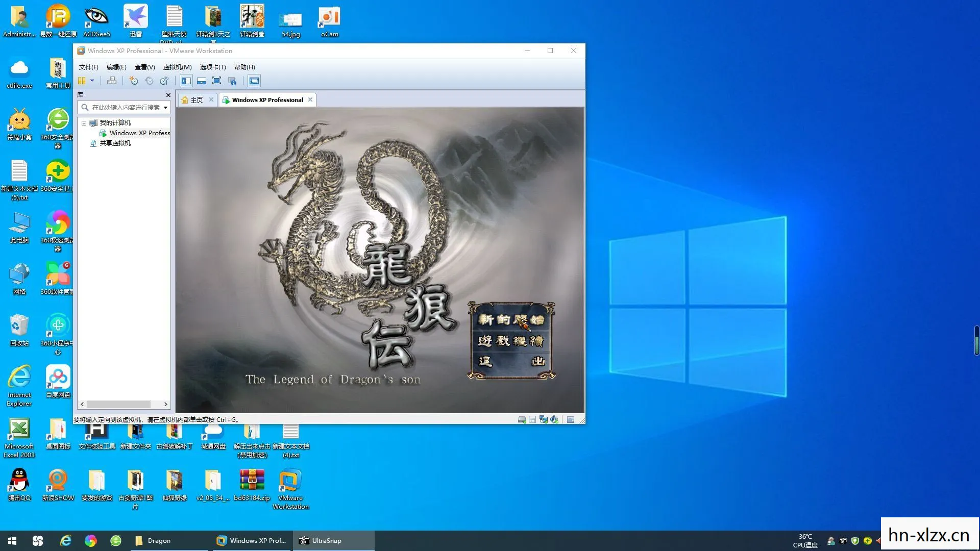Close the 库 library panel
Viewport: 980px width, 551px height.
[168, 95]
